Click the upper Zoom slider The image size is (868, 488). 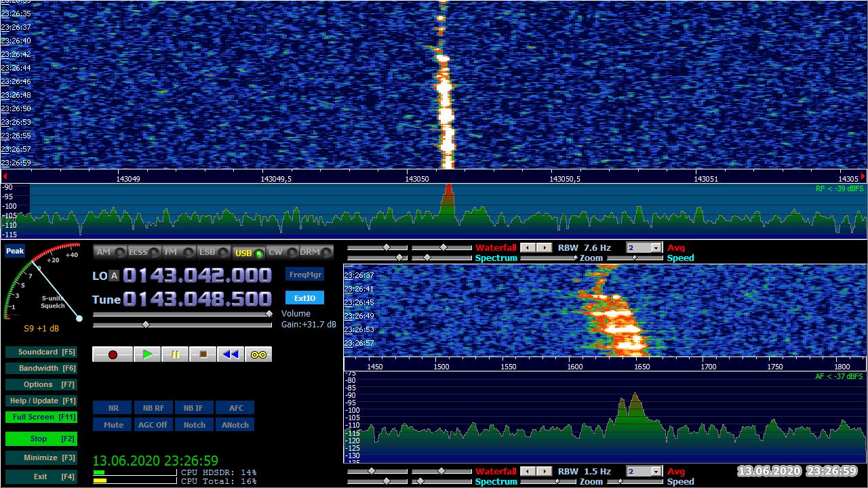pyautogui.click(x=549, y=258)
